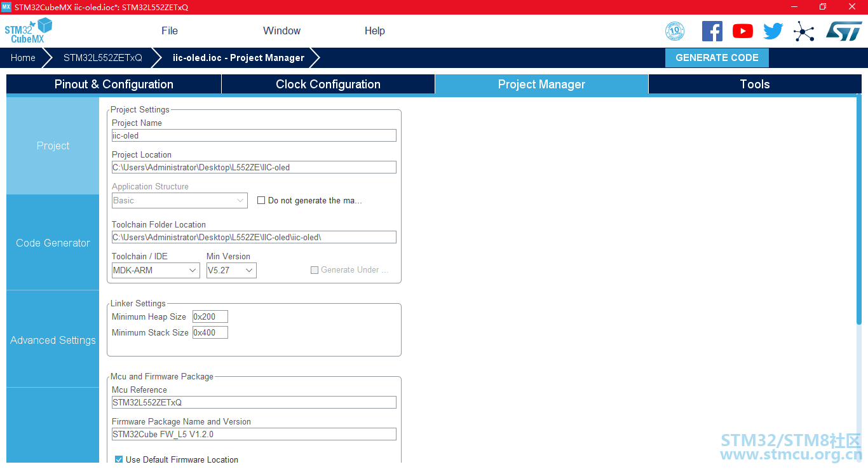The width and height of the screenshot is (868, 469).
Task: Click the ST company logo
Action: pos(844,31)
